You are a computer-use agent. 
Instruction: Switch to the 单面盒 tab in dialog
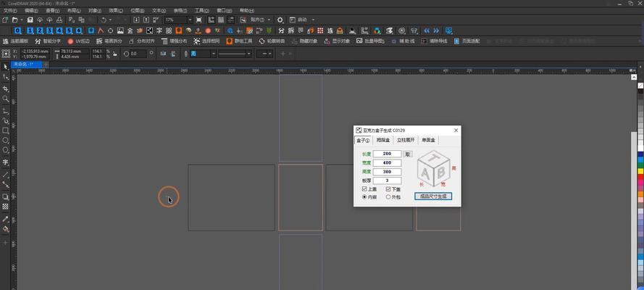point(428,140)
